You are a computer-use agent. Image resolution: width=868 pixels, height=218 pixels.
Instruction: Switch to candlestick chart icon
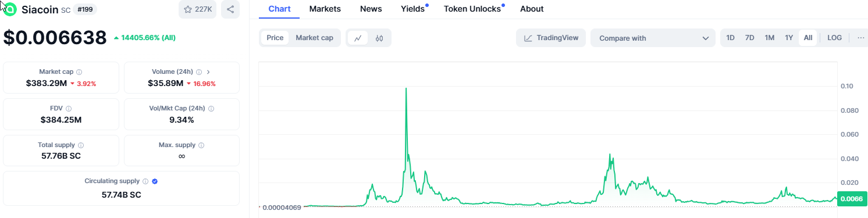[379, 38]
